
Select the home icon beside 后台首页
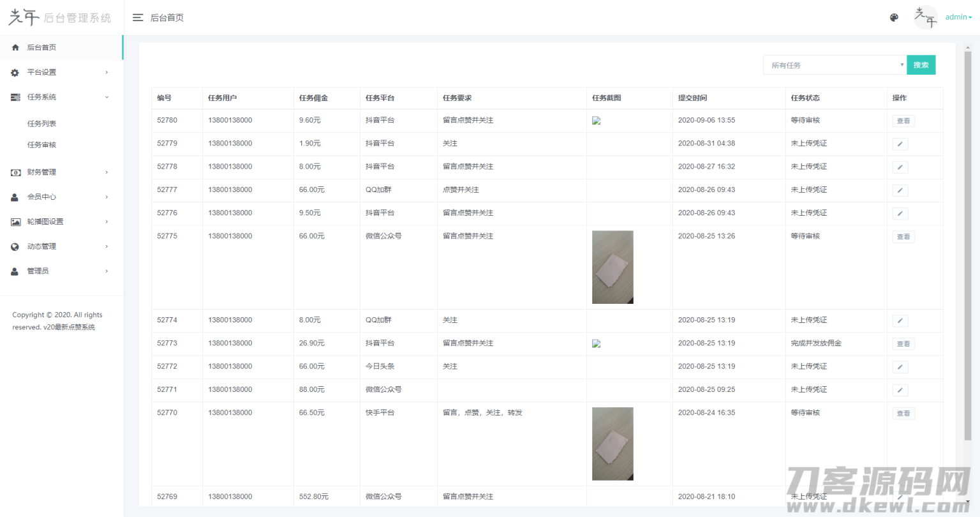(14, 47)
